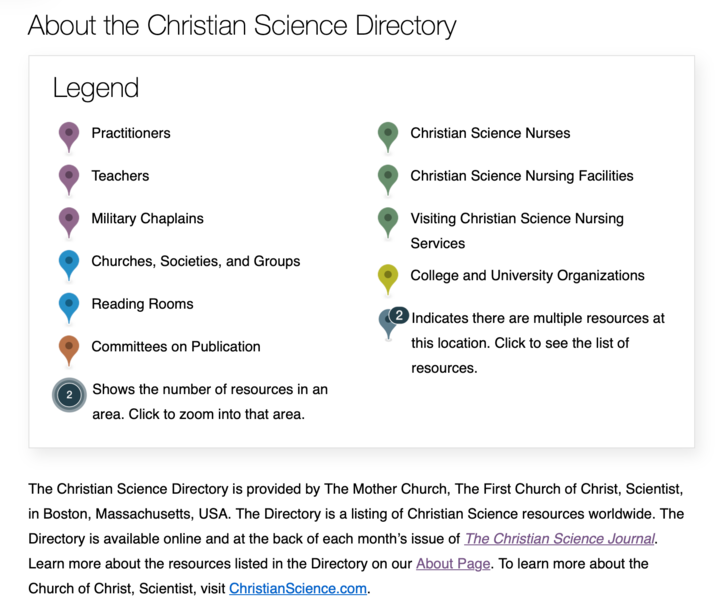
Task: Click the yellow College and University Organizations pin
Action: 388,279
